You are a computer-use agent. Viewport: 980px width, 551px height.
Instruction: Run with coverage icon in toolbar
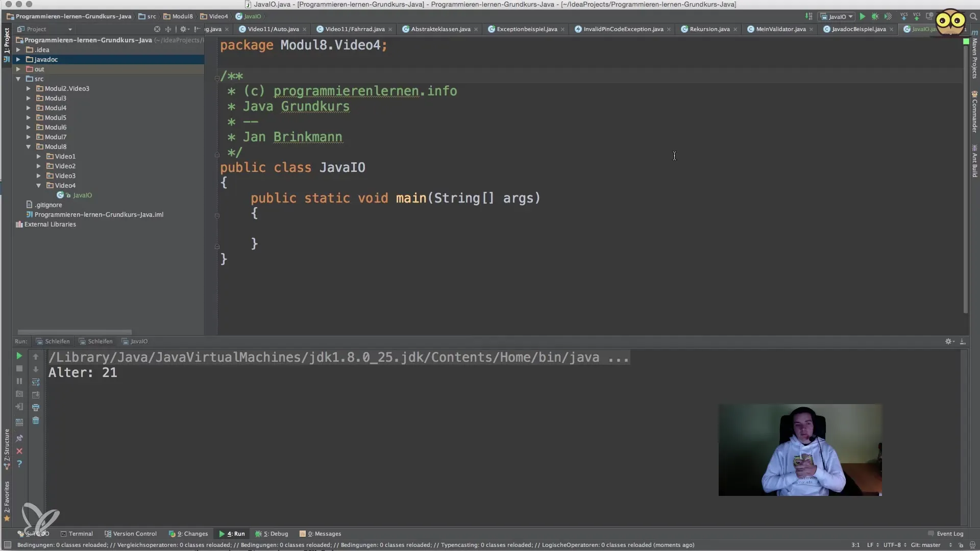[x=888, y=17]
